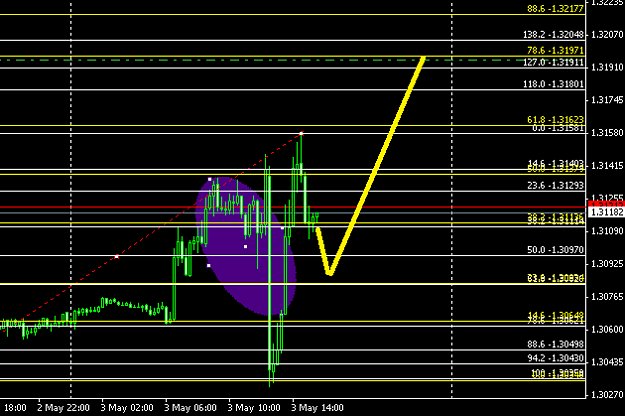Click the 94.2 -1.30430 level label
Viewport: 625px width, 417px height.
pos(555,358)
